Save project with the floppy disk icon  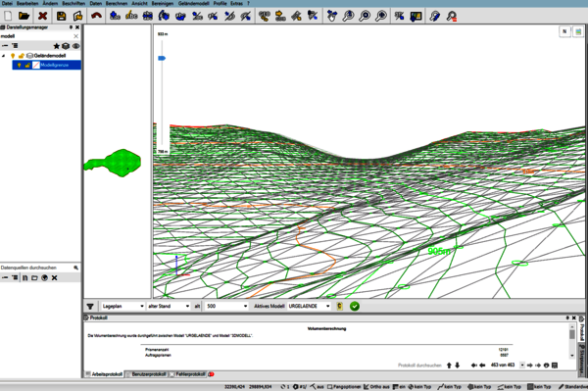coord(61,16)
